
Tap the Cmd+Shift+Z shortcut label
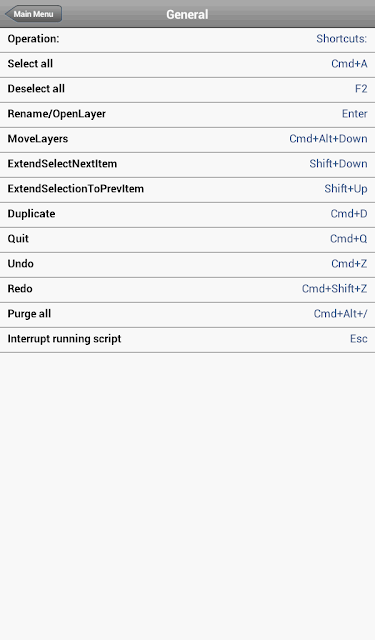tap(334, 289)
